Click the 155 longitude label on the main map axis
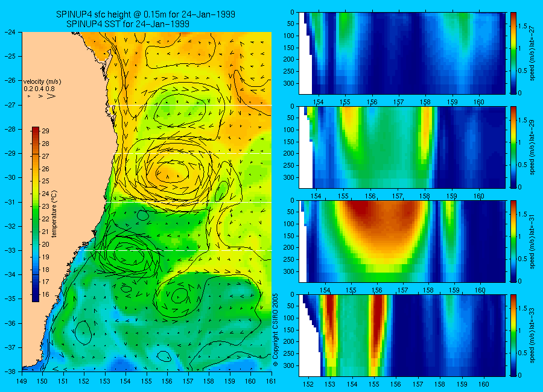Image resolution: width=543 pixels, height=392 pixels. click(147, 381)
